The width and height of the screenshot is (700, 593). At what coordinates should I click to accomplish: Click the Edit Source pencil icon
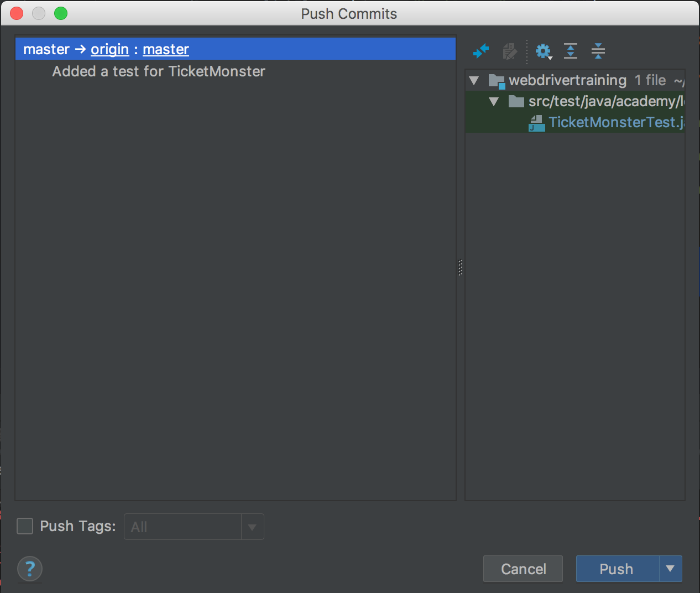click(x=509, y=51)
